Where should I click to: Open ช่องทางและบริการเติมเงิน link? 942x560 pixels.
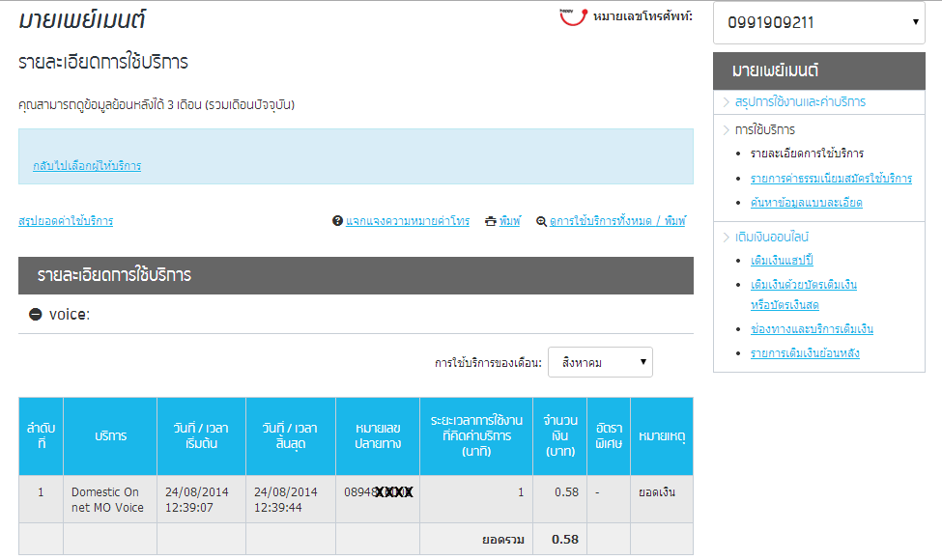(812, 329)
